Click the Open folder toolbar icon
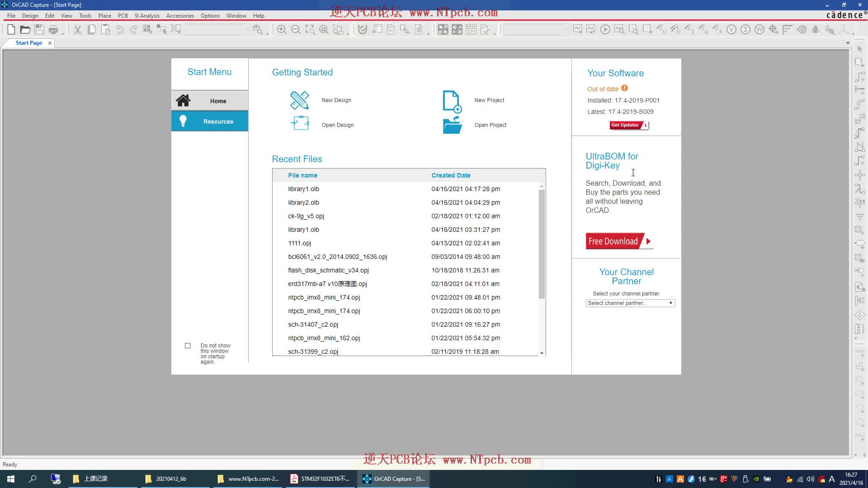Image resolution: width=868 pixels, height=488 pixels. [x=25, y=30]
